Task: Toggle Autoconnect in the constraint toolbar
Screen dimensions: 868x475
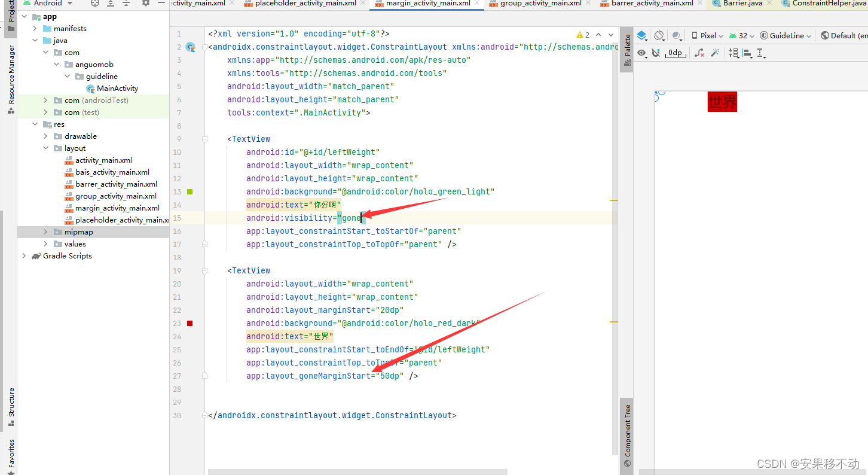Action: point(656,53)
